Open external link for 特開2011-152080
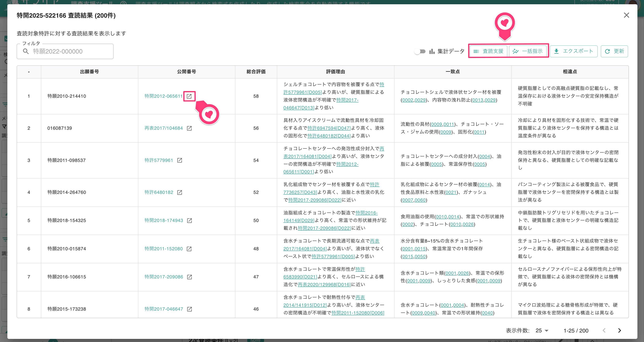The height and width of the screenshot is (342, 644). [x=189, y=249]
